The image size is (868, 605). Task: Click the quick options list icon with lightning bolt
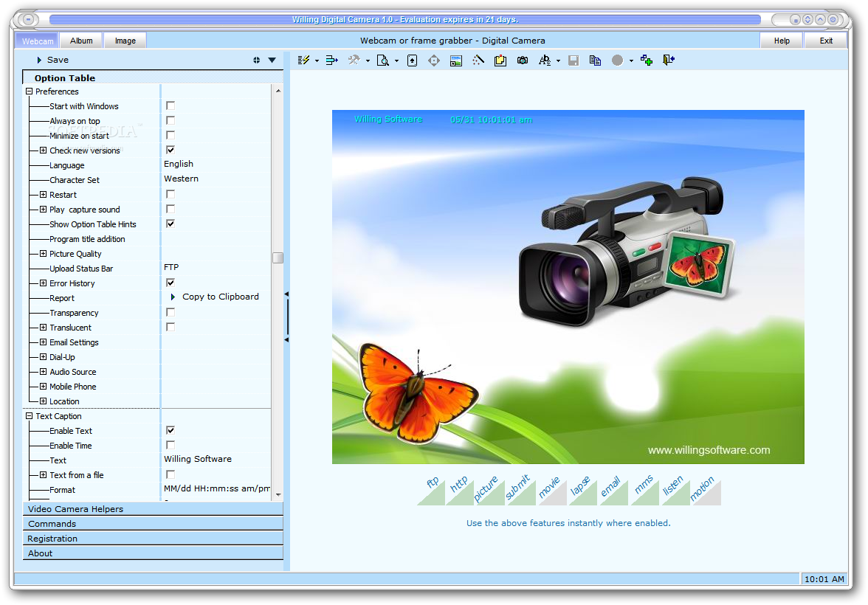tap(303, 60)
